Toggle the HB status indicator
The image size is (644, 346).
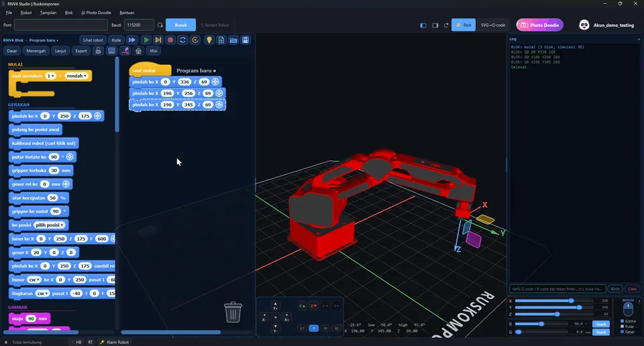click(78, 342)
